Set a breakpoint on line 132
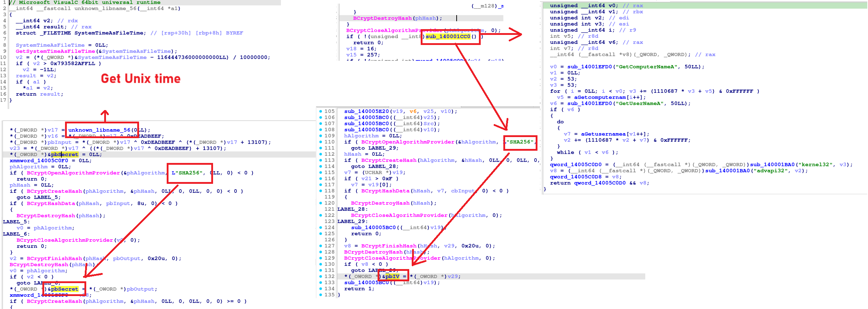868x309 pixels. click(x=320, y=277)
